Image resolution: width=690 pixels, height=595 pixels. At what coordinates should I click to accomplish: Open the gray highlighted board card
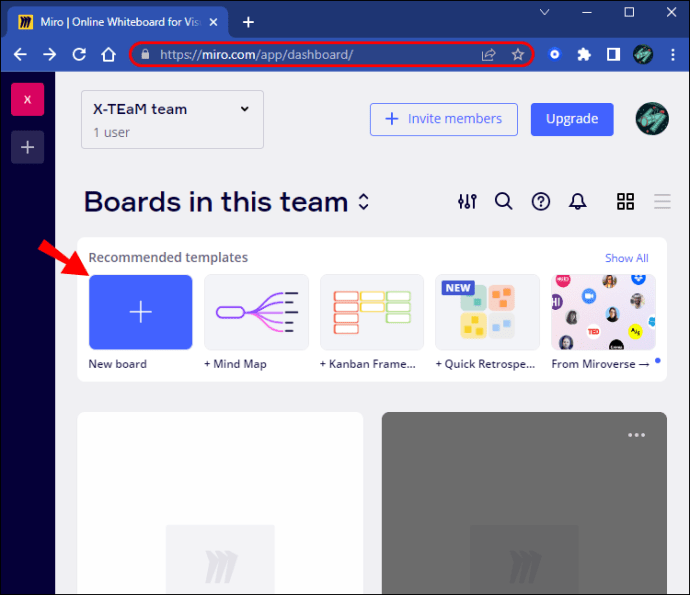click(x=524, y=503)
